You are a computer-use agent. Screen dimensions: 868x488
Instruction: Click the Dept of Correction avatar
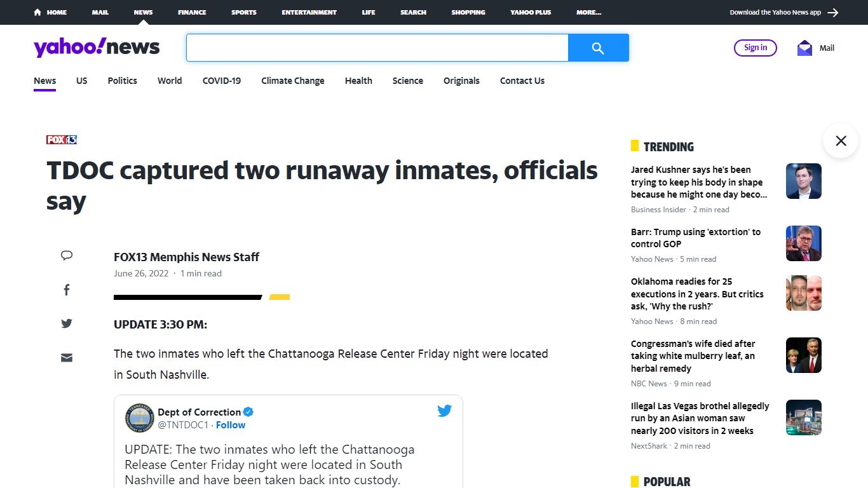(139, 417)
